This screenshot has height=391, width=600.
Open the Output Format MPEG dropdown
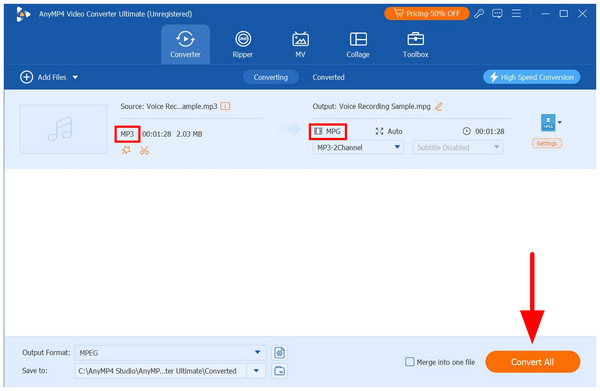pos(170,352)
